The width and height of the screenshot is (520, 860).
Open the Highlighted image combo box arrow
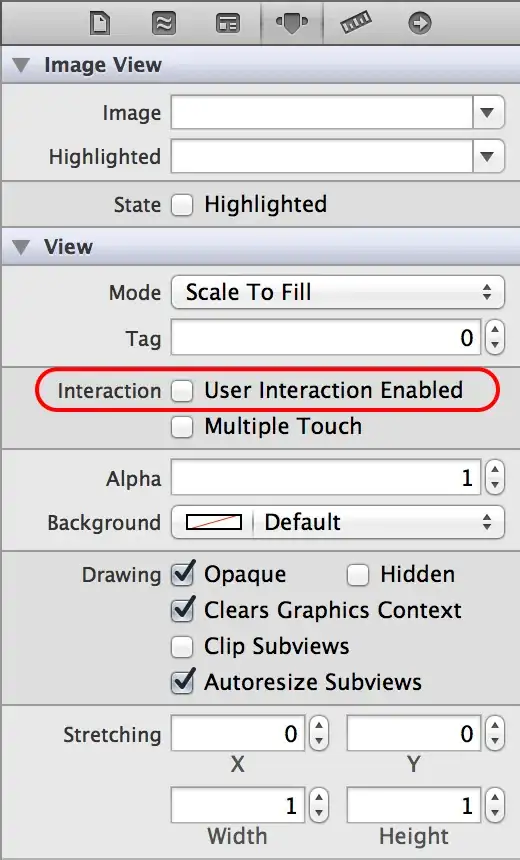488,156
